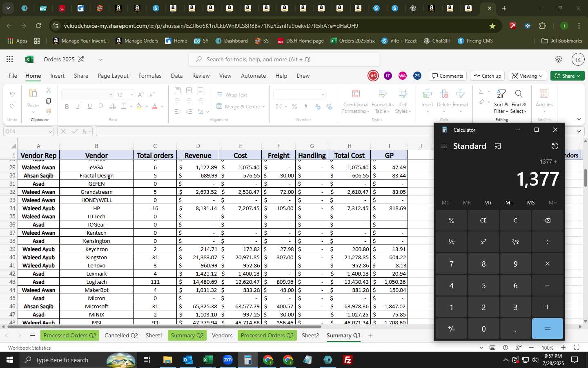Toggle Strikethrough formatting in ribbon
588x368 pixels.
(x=112, y=106)
